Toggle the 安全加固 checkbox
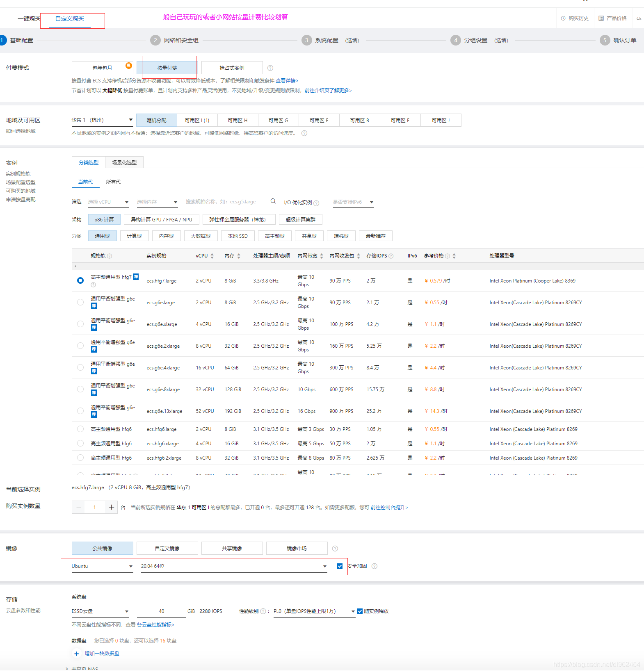Image resolution: width=644 pixels, height=672 pixels. pyautogui.click(x=340, y=566)
